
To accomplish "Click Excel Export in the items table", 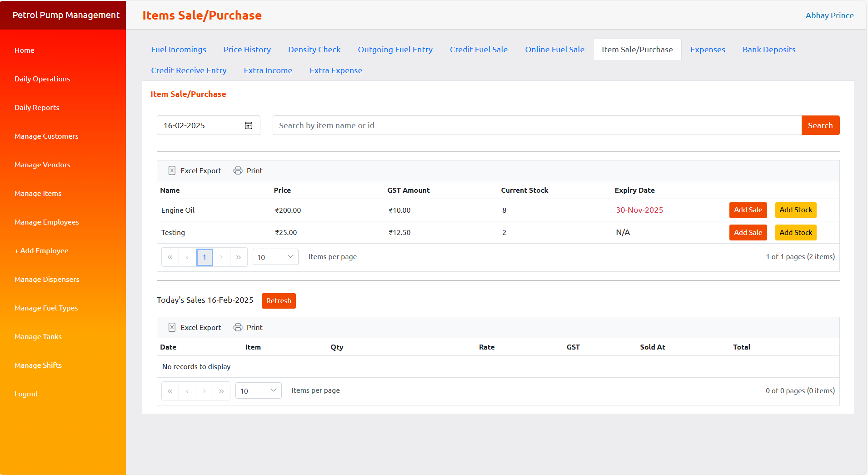I will (x=195, y=171).
